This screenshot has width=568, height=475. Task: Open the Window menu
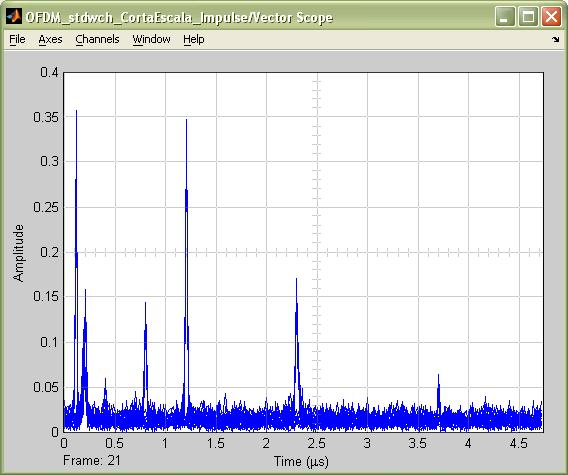coord(151,39)
